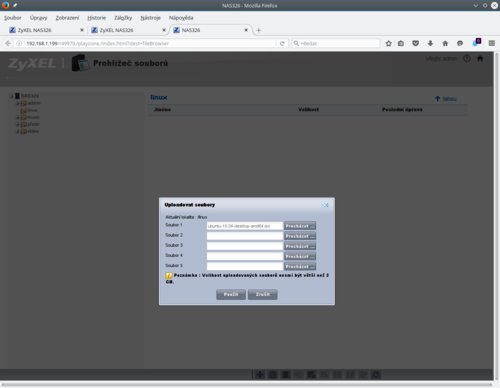Click the help question mark icon in header
This screenshot has height=388, width=500.
coord(467,59)
